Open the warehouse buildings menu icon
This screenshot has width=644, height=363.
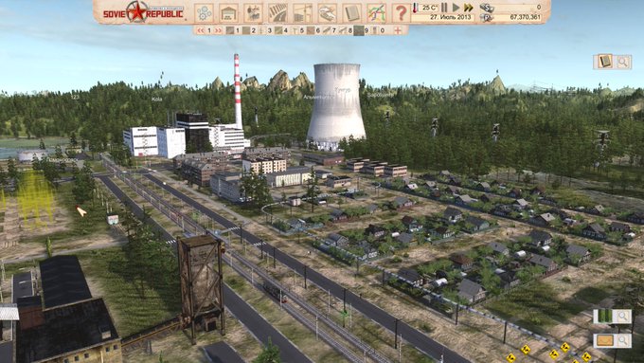[229, 12]
